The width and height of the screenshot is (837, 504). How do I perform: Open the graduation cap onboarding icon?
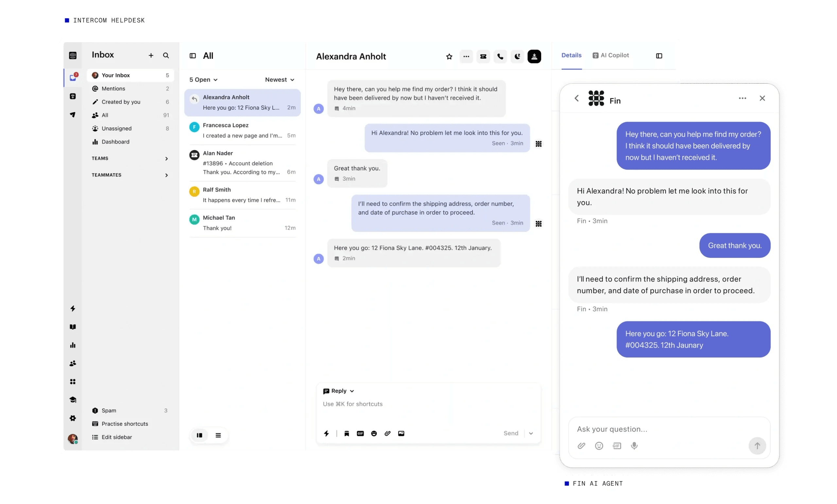pyautogui.click(x=73, y=399)
